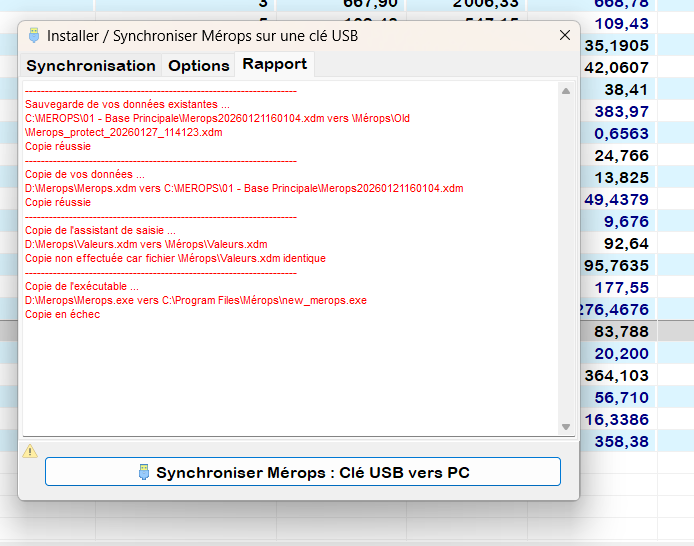Click the line 'Sauvegarde de vos données existantes ...'
The width and height of the screenshot is (694, 546).
click(x=127, y=104)
